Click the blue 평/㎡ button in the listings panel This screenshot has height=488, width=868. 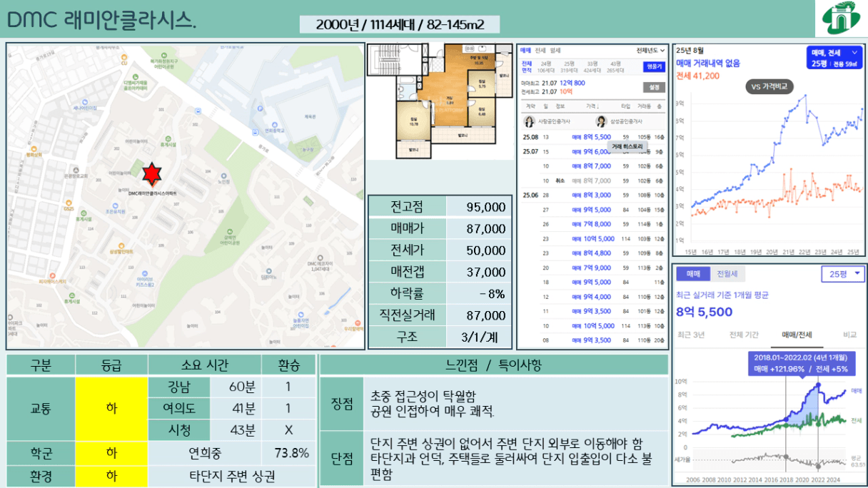(x=653, y=66)
